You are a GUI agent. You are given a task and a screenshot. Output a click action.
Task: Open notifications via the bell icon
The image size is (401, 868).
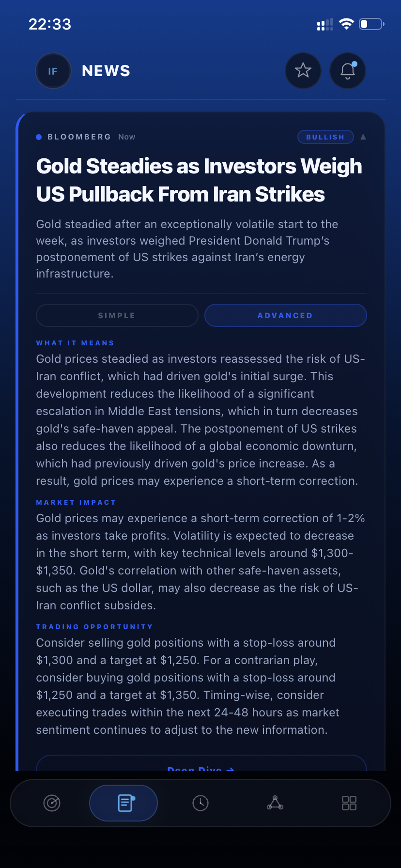click(x=347, y=70)
